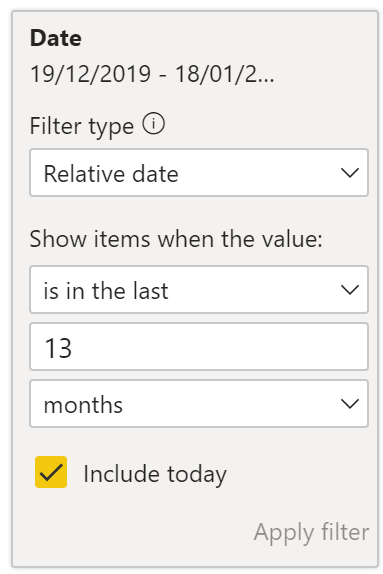The image size is (383, 574).
Task: Click the 'is in the last' text in the selector
Action: 106,291
